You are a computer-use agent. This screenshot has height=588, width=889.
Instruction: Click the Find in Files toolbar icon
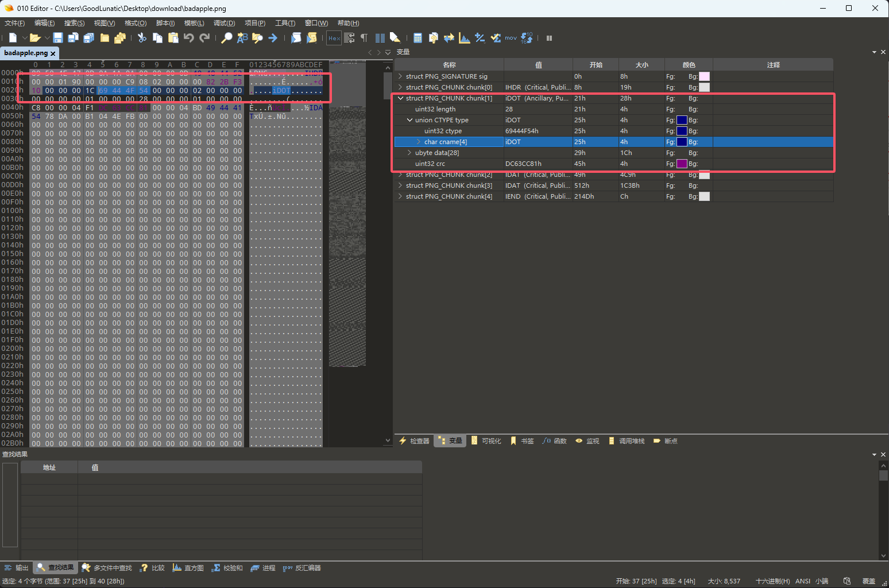pos(257,38)
